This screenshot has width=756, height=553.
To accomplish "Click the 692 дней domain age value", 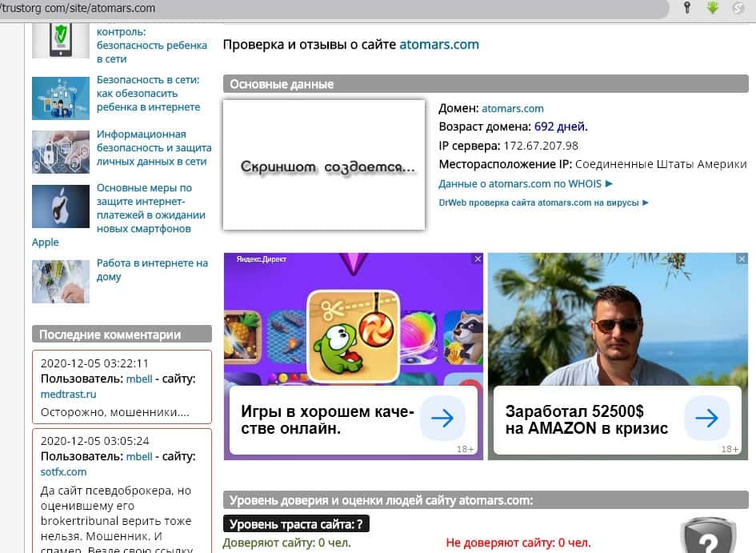I will coord(561,126).
